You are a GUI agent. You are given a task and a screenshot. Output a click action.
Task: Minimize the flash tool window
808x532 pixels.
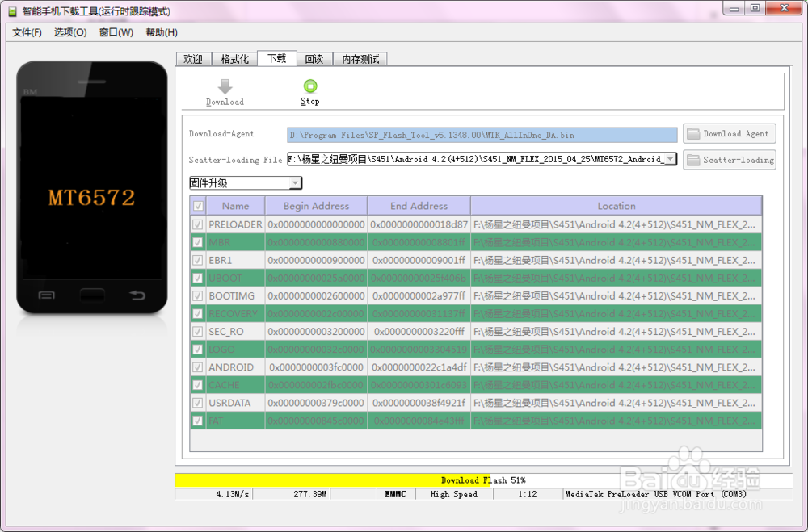pos(734,8)
